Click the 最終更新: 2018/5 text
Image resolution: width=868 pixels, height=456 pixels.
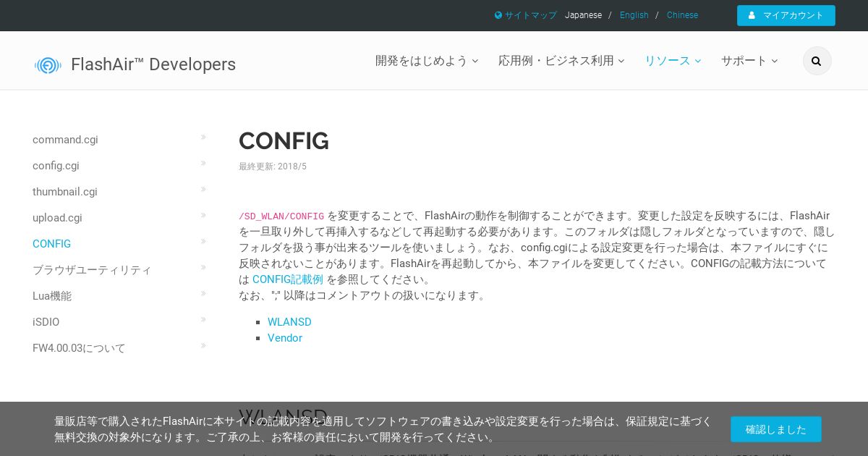[x=273, y=166]
